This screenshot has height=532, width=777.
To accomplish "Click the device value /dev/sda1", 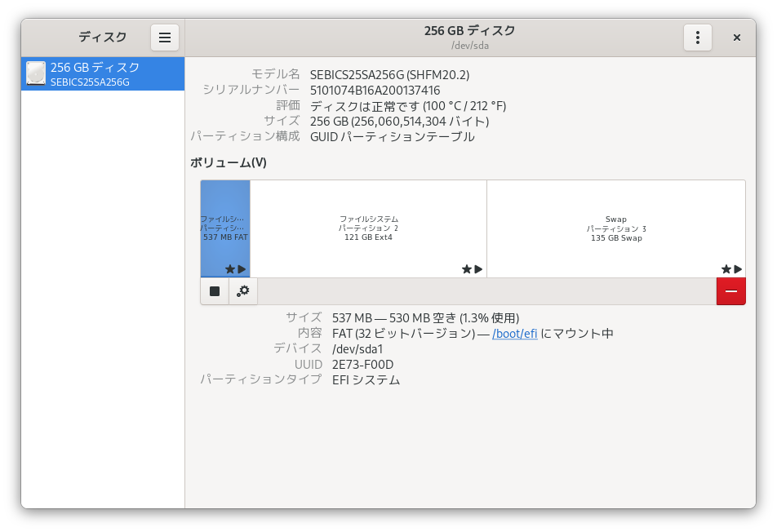I will pyautogui.click(x=357, y=348).
